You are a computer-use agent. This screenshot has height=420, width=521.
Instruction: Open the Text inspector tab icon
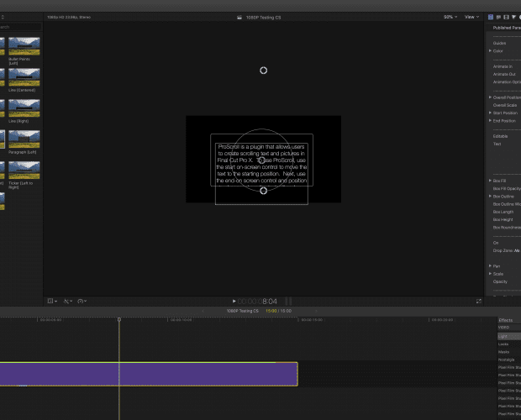pos(498,17)
